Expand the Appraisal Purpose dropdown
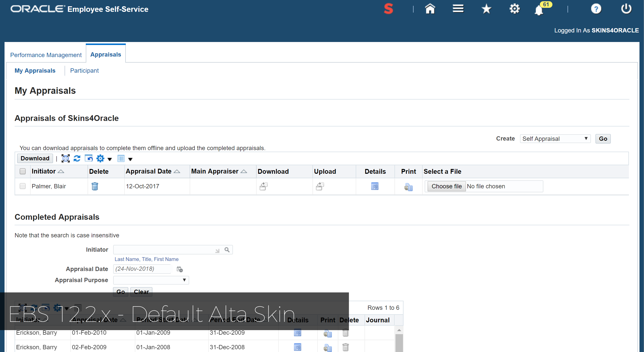 point(151,280)
